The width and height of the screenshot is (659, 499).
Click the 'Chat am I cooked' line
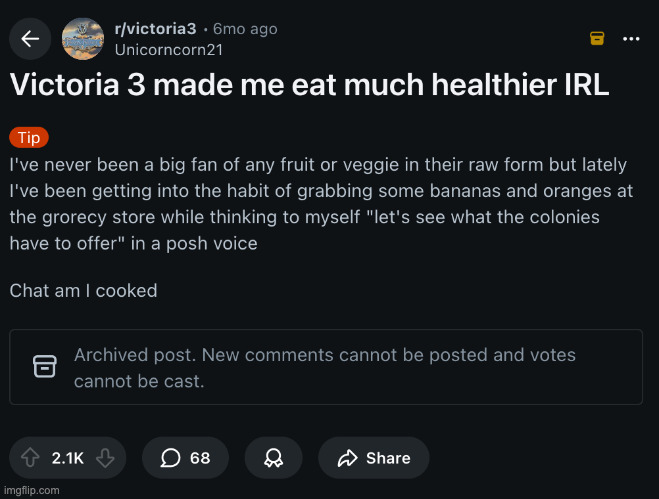pos(83,291)
